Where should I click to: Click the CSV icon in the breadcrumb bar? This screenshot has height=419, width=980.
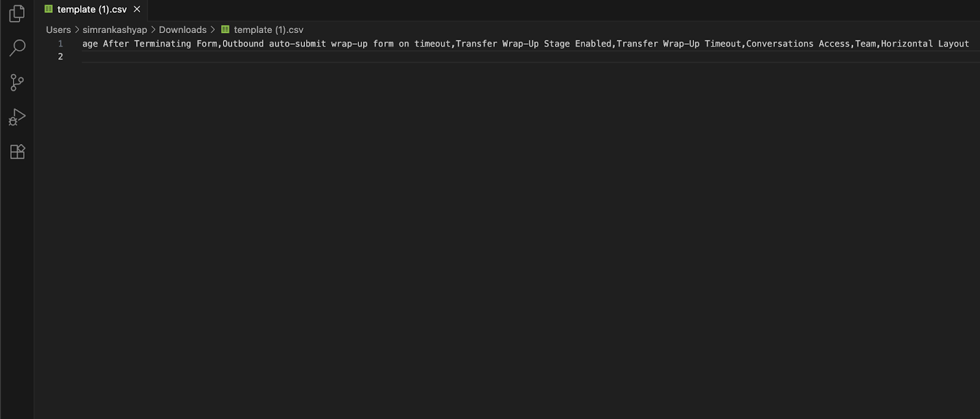coord(224,29)
